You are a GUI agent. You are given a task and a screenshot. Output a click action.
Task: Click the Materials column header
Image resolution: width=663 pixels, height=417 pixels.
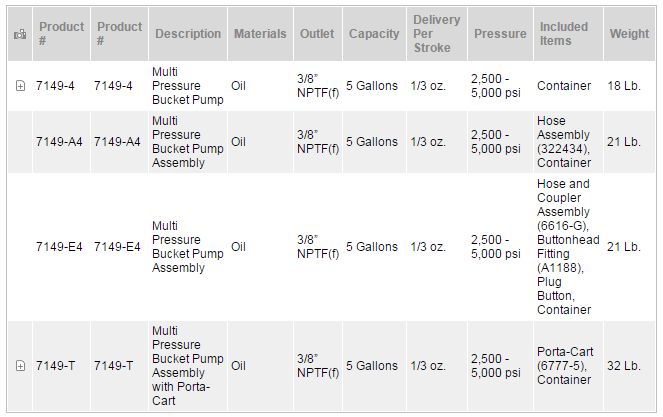(x=260, y=34)
